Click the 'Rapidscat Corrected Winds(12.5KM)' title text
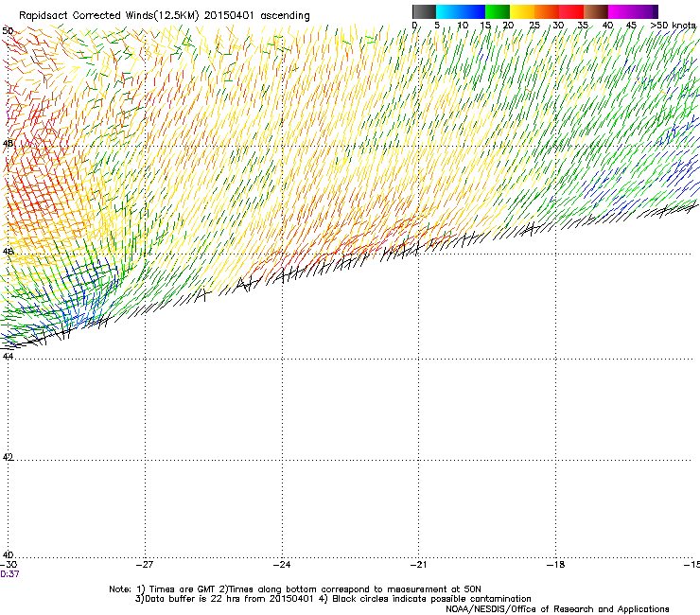The image size is (700, 615). pyautogui.click(x=109, y=16)
